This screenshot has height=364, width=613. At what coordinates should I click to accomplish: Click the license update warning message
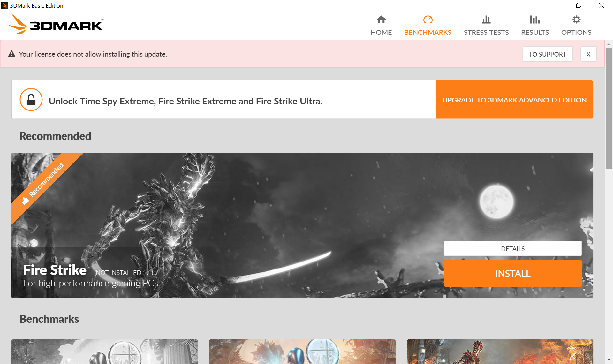pyautogui.click(x=93, y=54)
